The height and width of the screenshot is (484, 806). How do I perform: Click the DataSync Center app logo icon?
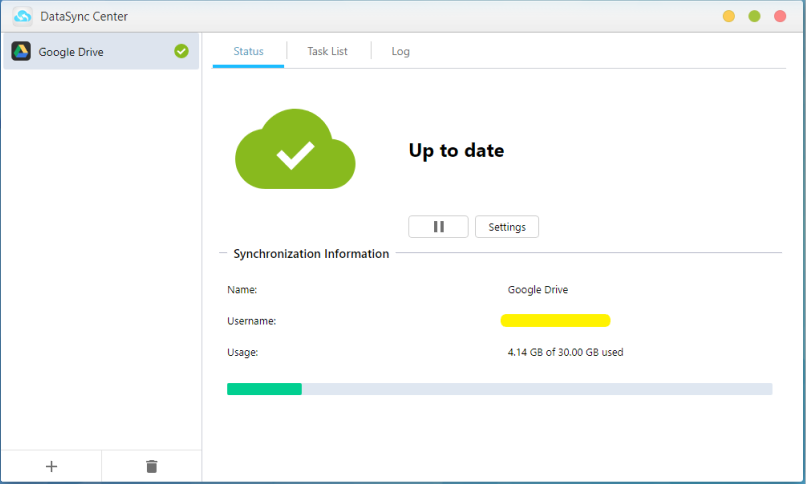[x=22, y=16]
